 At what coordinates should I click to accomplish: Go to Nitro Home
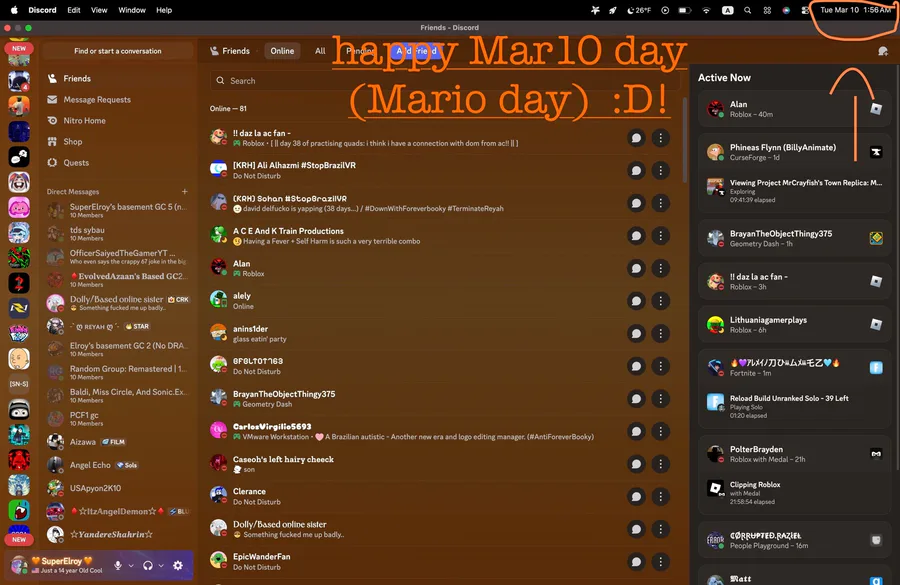click(x=118, y=121)
